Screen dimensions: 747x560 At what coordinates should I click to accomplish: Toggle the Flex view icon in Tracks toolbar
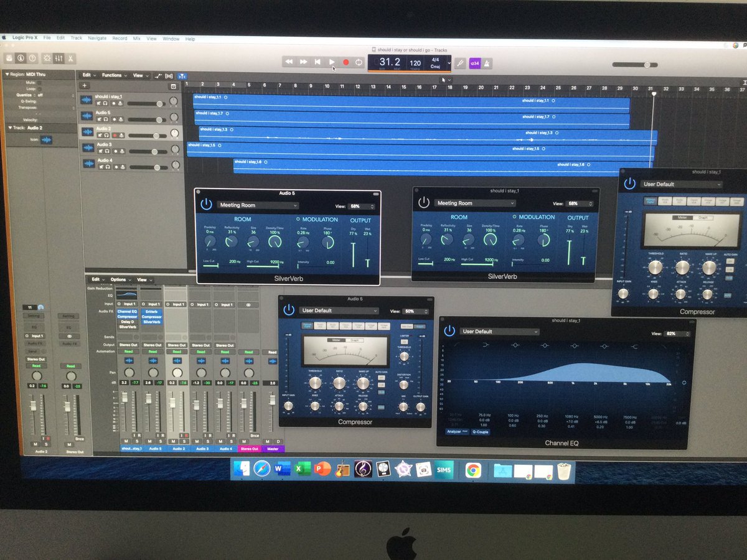point(169,76)
